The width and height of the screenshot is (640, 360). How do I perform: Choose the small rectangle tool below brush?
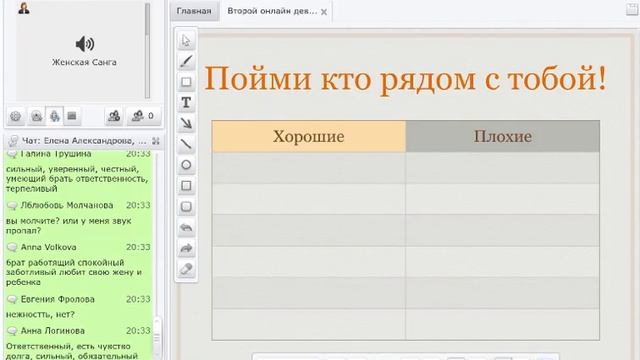(x=186, y=82)
